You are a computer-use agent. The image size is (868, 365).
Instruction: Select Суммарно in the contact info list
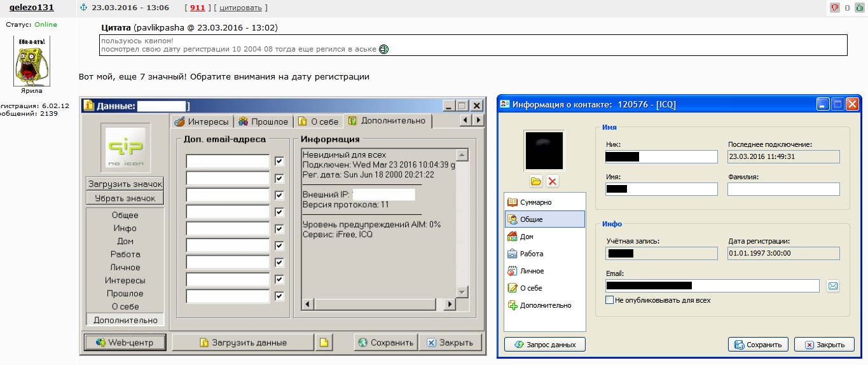(x=544, y=202)
